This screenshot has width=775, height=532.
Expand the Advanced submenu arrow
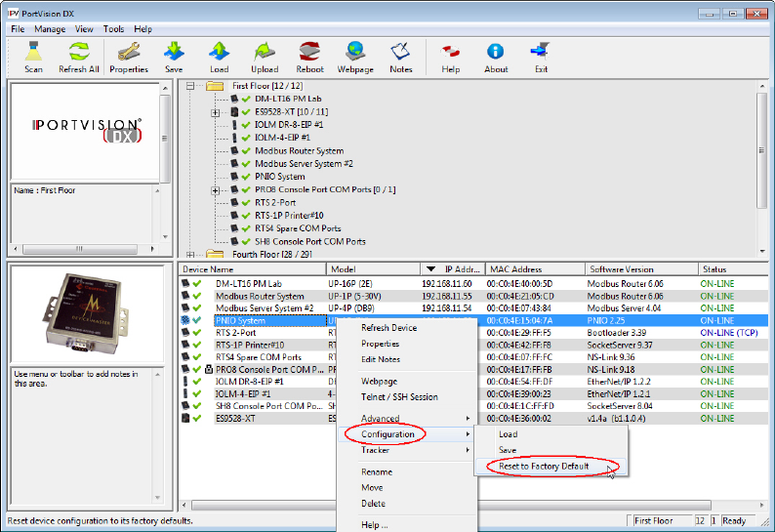[x=468, y=419]
